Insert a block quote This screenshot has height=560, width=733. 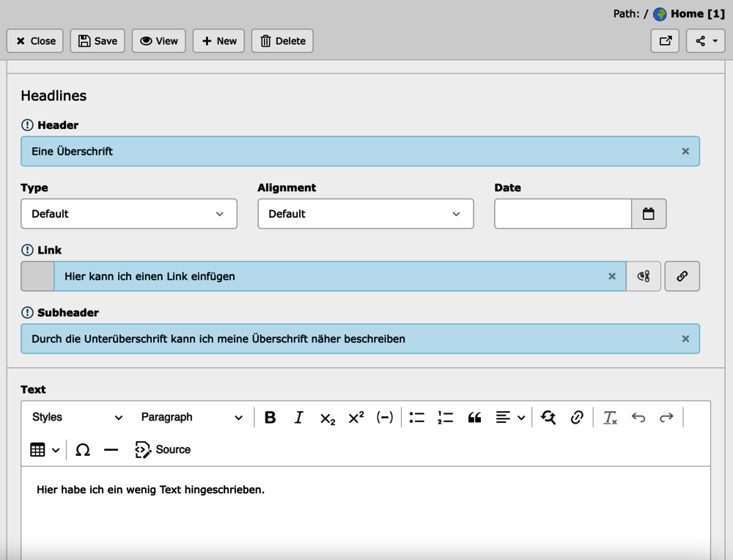(x=474, y=417)
